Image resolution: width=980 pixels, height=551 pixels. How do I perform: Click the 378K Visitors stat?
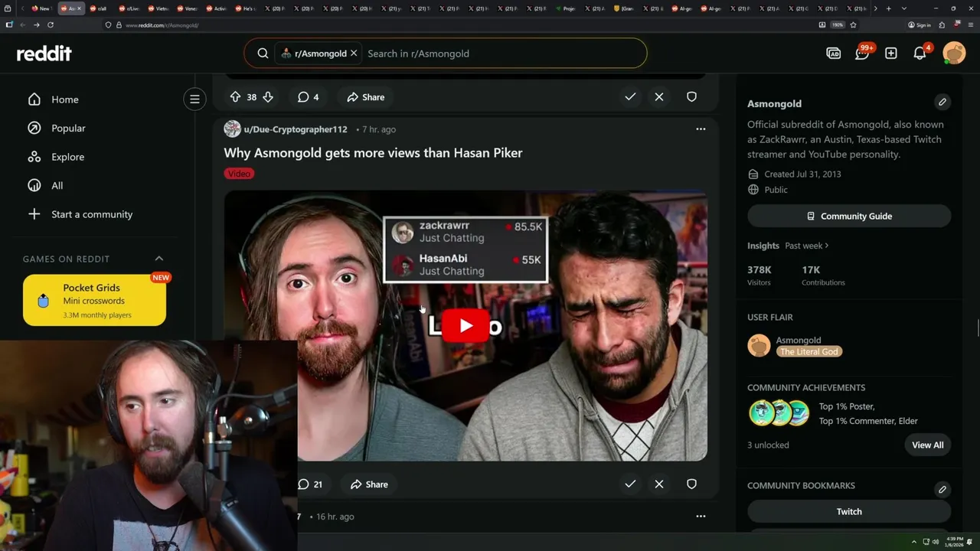tap(760, 275)
